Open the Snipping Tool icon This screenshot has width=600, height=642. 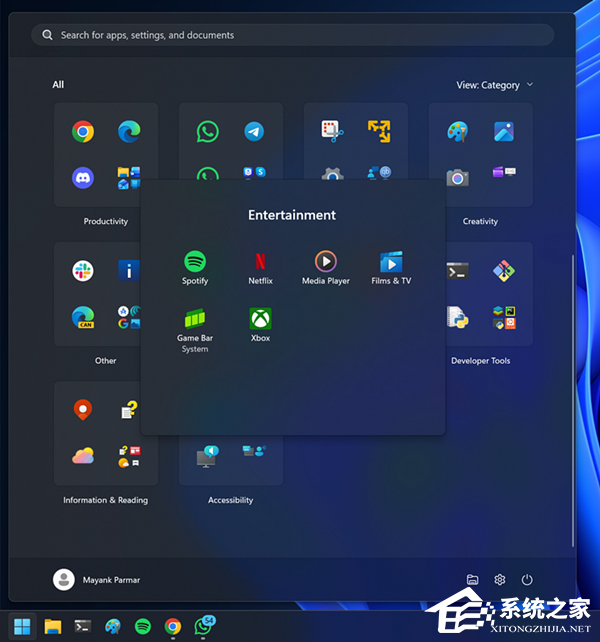pos(332,131)
